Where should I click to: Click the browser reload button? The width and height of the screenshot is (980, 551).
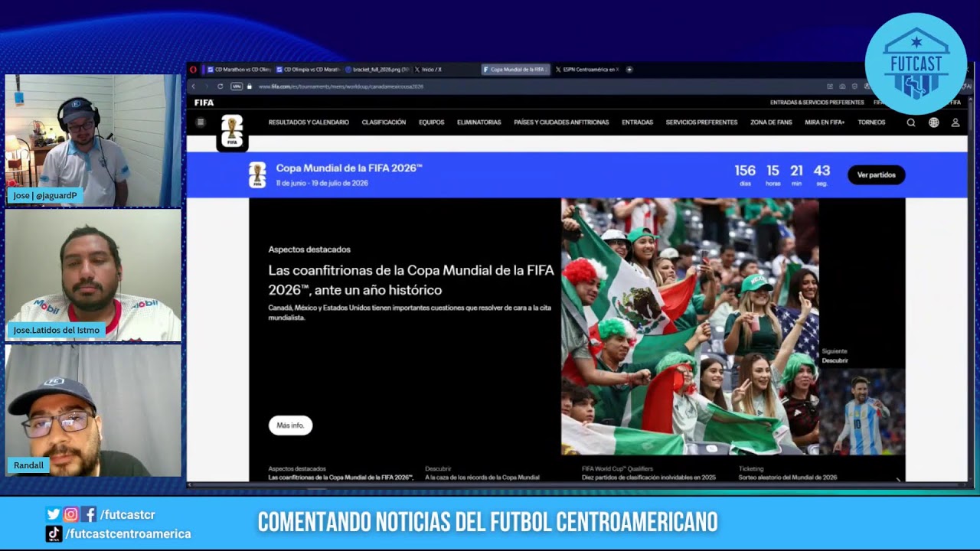(x=220, y=86)
